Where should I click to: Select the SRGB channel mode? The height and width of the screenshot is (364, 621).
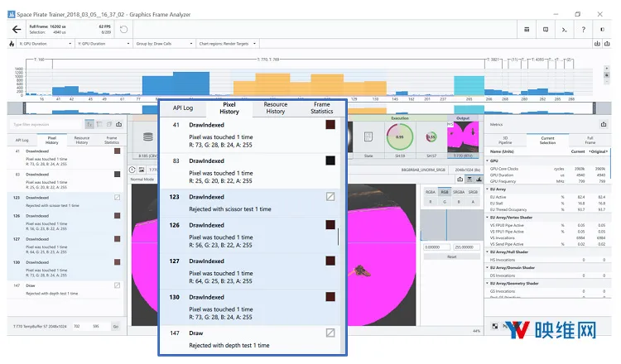[473, 192]
